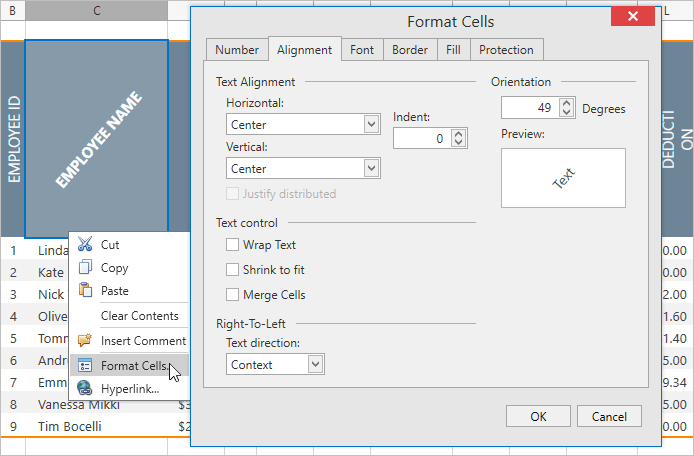
Task: Click the Hyperlink globe icon
Action: pyautogui.click(x=85, y=388)
